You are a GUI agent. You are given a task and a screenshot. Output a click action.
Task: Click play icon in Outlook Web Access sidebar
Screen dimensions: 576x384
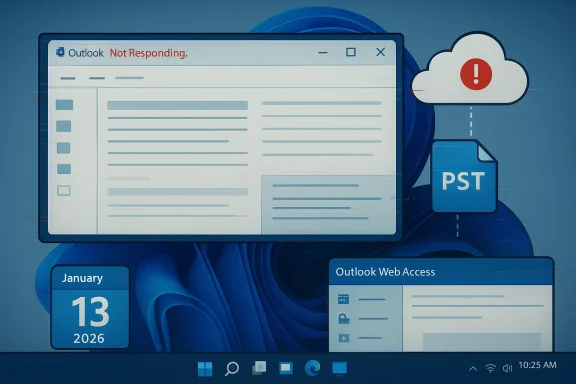click(x=344, y=338)
